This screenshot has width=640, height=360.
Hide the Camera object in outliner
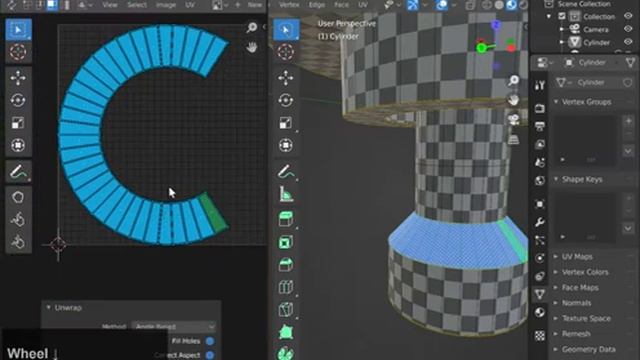(628, 29)
